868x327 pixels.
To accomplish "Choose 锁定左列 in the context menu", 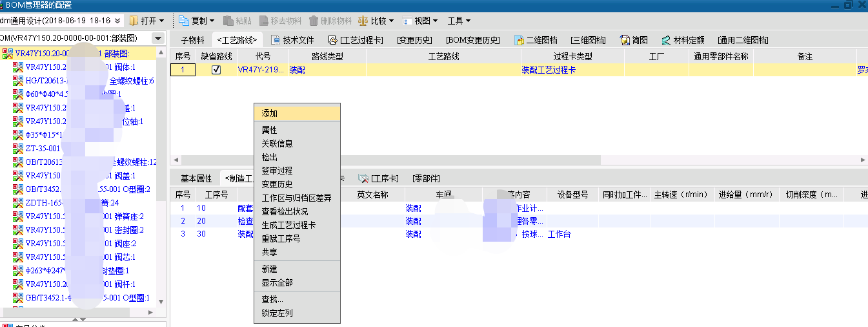I will pos(297,313).
